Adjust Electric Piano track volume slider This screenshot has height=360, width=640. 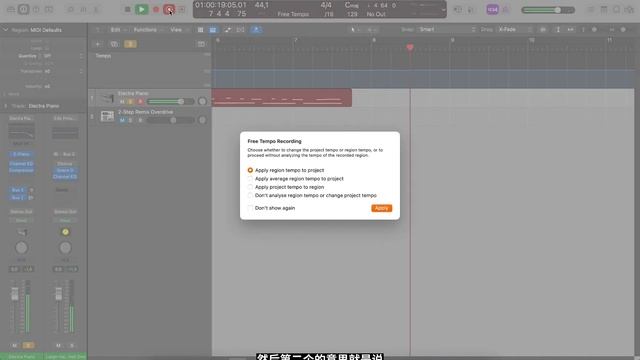click(170, 101)
